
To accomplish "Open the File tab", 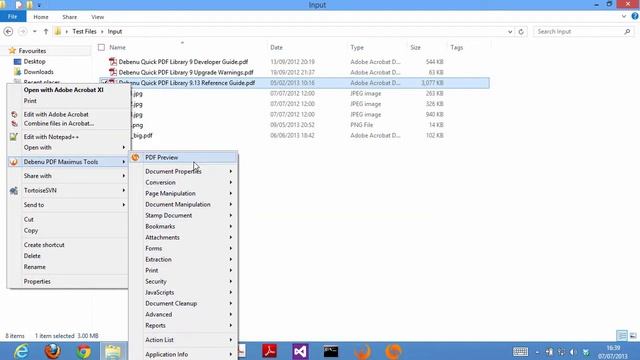I will point(13,17).
